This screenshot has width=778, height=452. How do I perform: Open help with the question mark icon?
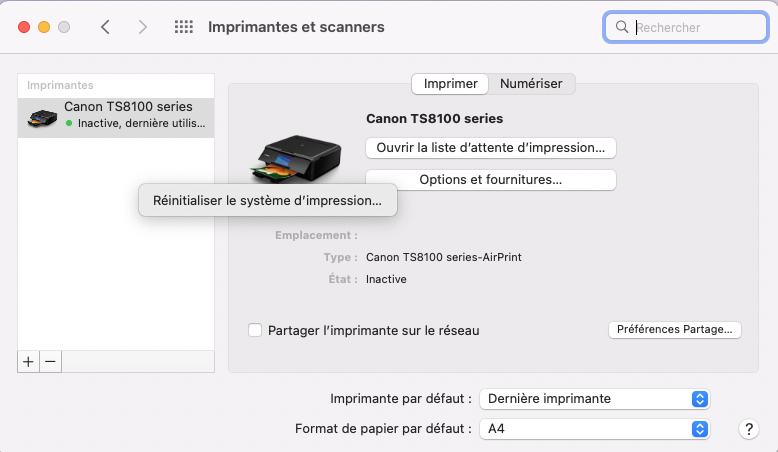pos(749,429)
